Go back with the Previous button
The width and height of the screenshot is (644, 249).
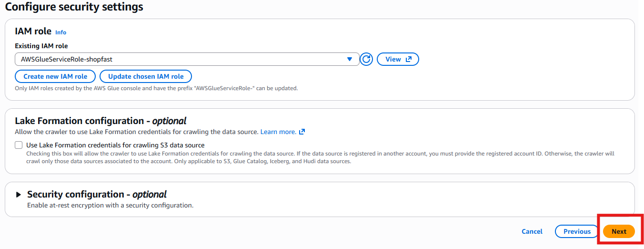[x=577, y=231]
